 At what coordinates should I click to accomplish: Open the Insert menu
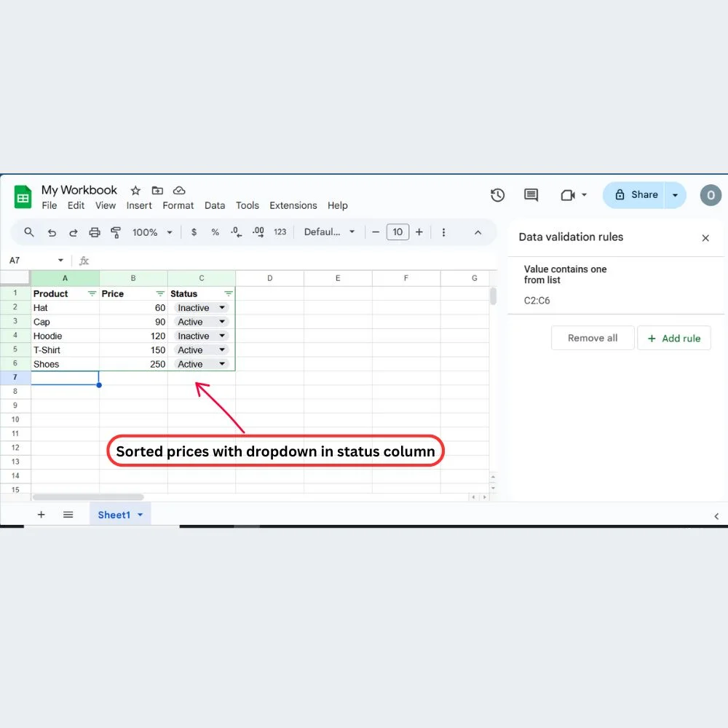[x=139, y=205]
